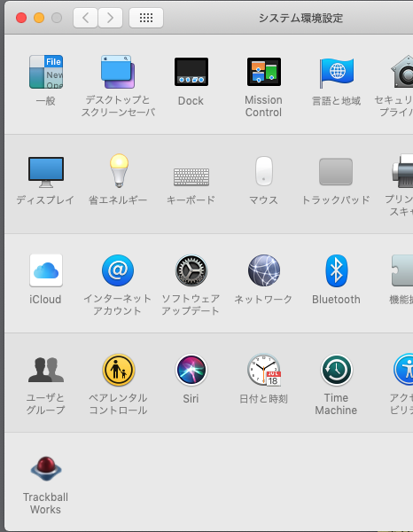Open インターネットアカウント preferences

(x=118, y=270)
